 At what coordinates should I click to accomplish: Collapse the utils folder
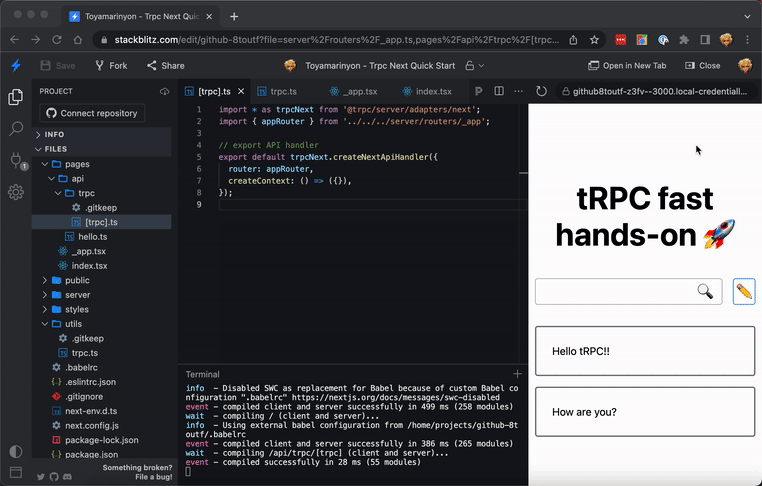click(101, 324)
